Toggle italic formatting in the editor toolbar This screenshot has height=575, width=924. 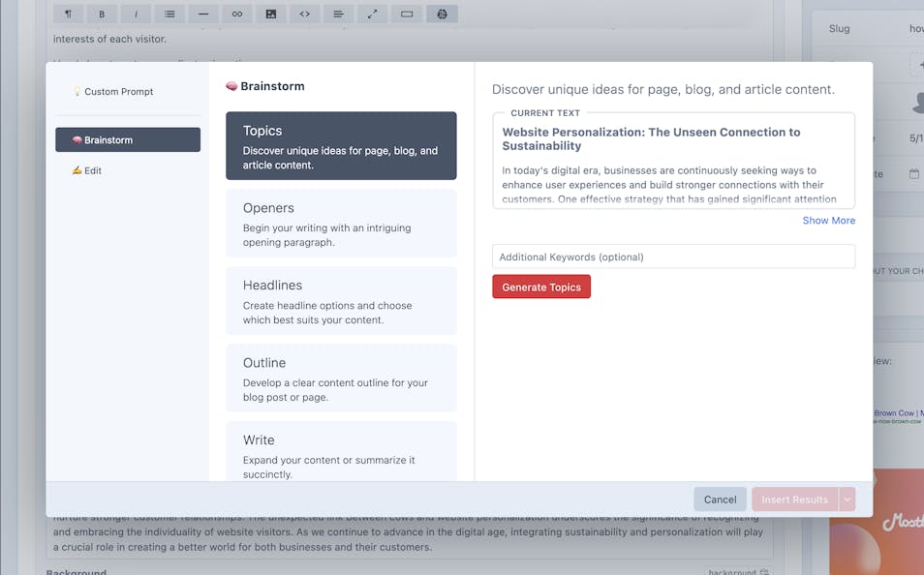[136, 15]
